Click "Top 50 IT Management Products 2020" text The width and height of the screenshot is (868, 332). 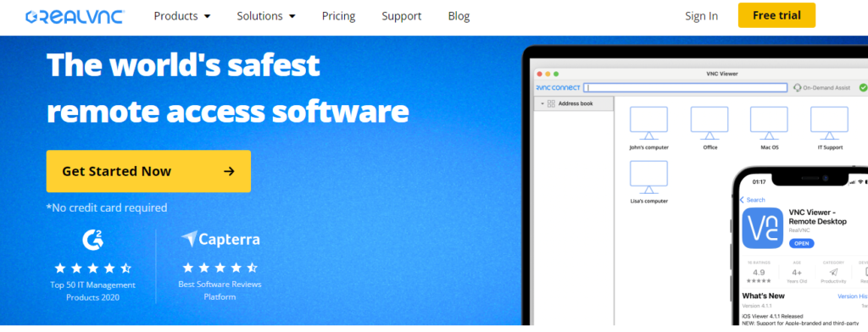point(93,291)
